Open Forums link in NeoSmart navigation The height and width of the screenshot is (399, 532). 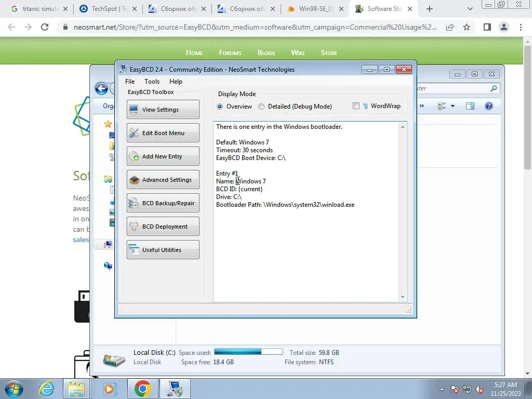[230, 52]
